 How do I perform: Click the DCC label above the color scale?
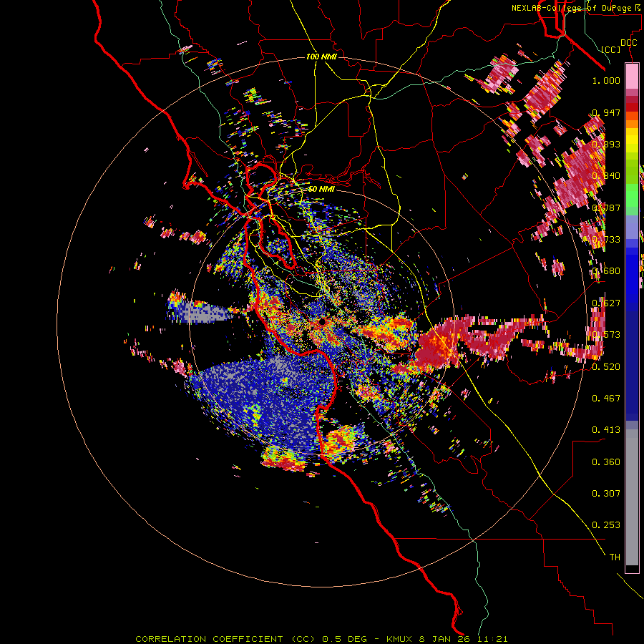coord(628,43)
